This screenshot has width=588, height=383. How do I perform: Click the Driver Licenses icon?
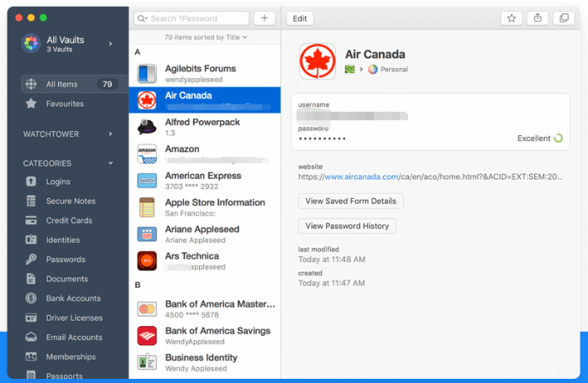[31, 317]
